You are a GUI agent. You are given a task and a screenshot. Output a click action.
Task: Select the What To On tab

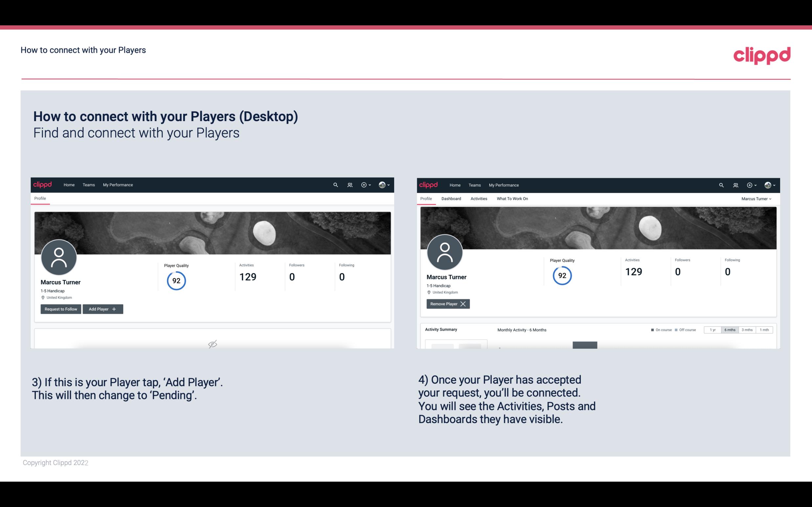(x=512, y=199)
